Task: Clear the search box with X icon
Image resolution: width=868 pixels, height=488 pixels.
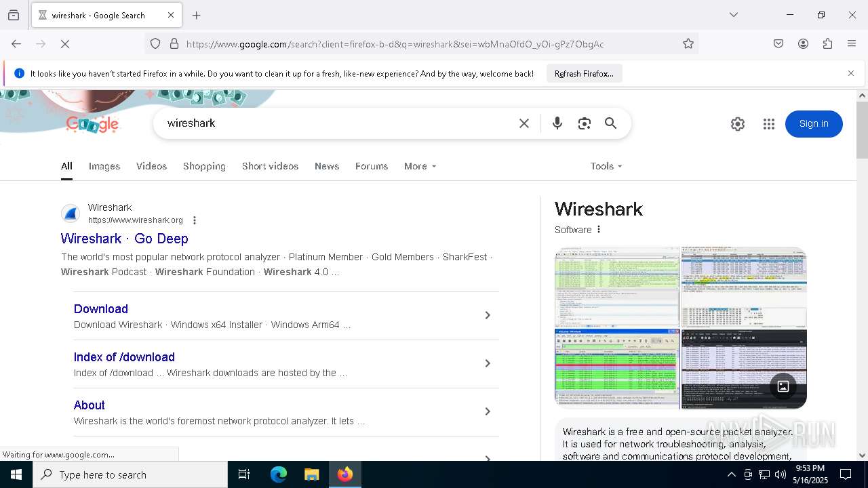Action: 524,123
